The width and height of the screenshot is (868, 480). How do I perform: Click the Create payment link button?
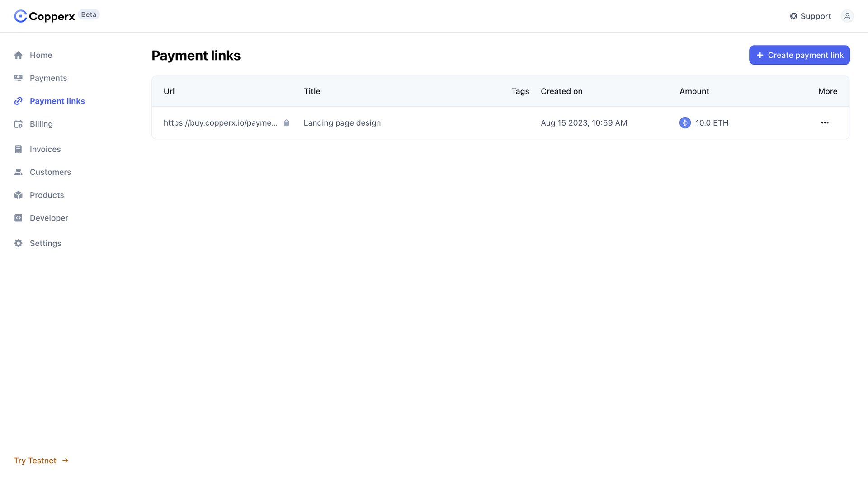pyautogui.click(x=799, y=55)
